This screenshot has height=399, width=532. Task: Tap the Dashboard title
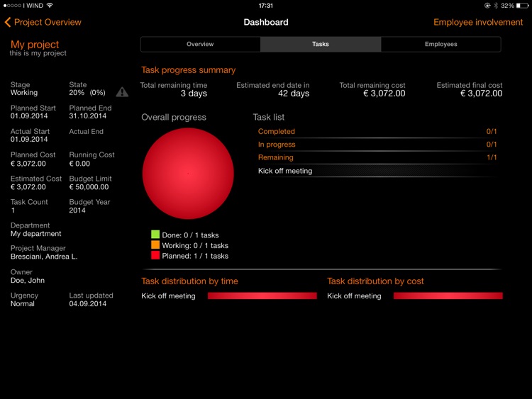(266, 23)
